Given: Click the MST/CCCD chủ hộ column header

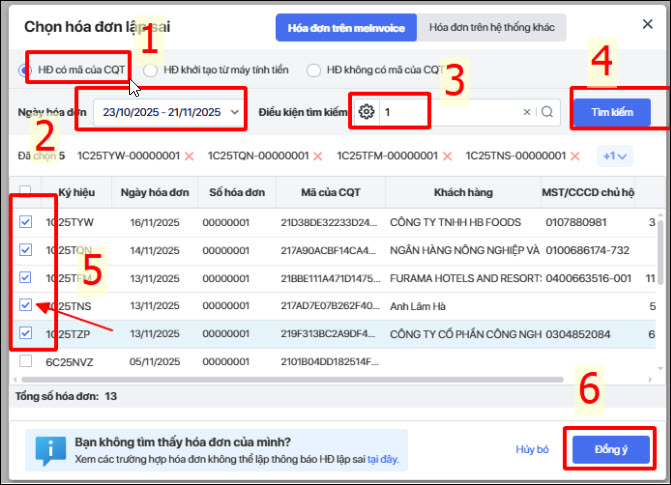Looking at the screenshot, I should tap(588, 193).
